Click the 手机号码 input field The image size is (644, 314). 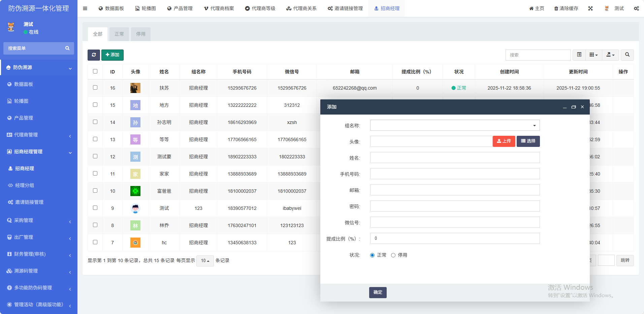455,174
